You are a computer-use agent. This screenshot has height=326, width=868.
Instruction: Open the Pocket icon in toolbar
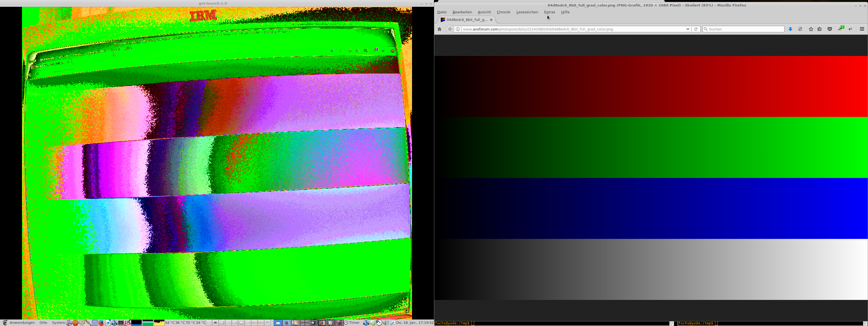(x=829, y=29)
